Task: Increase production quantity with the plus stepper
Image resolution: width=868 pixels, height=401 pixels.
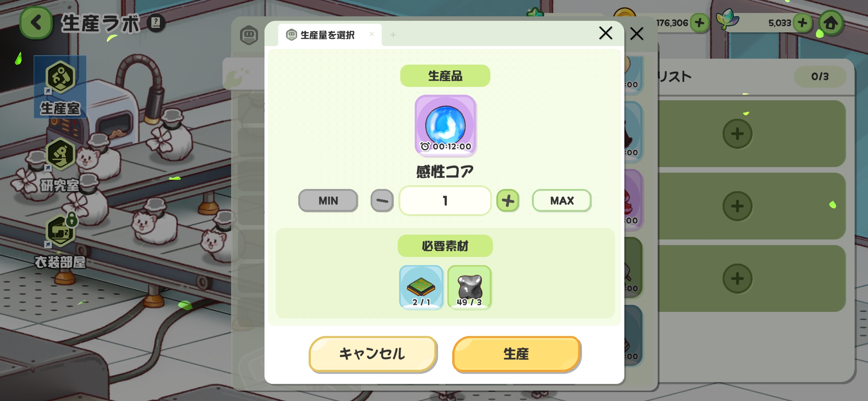Action: click(x=508, y=200)
